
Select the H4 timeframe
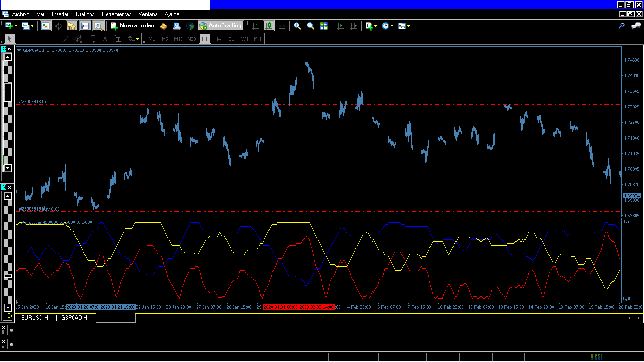[218, 39]
